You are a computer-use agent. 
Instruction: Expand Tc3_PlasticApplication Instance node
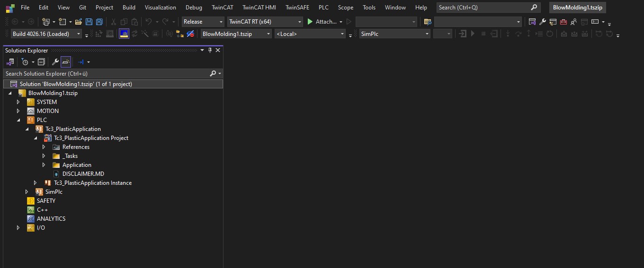click(x=36, y=183)
